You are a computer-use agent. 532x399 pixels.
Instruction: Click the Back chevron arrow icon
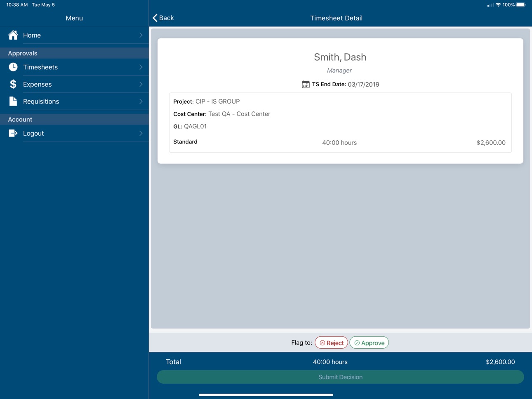tap(155, 18)
